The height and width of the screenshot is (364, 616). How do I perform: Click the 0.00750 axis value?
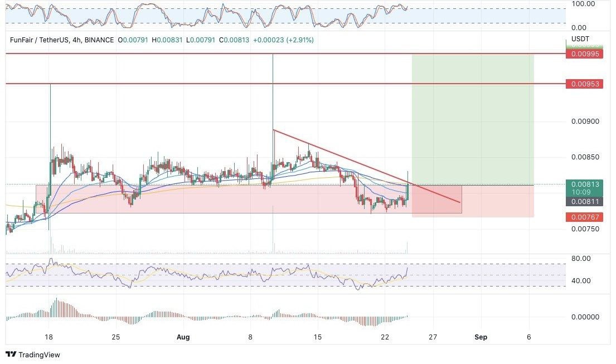[585, 229]
